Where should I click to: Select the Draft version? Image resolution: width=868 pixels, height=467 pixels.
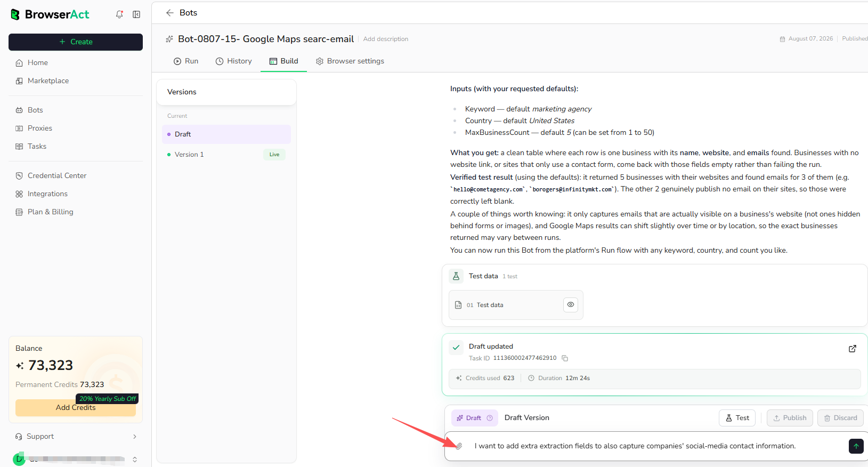(x=226, y=134)
